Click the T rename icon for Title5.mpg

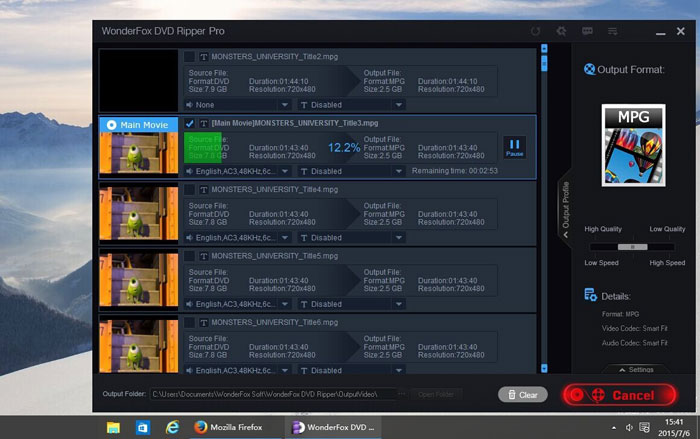click(x=204, y=256)
